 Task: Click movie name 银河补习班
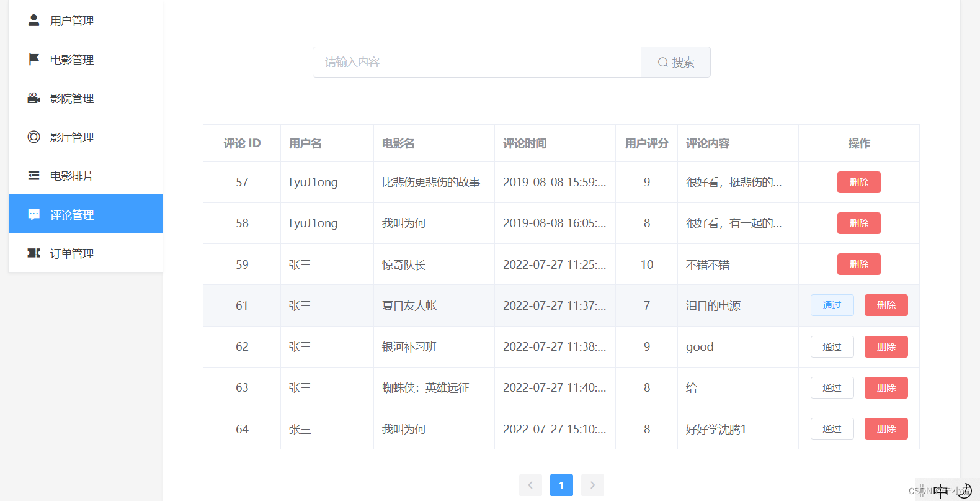(409, 346)
